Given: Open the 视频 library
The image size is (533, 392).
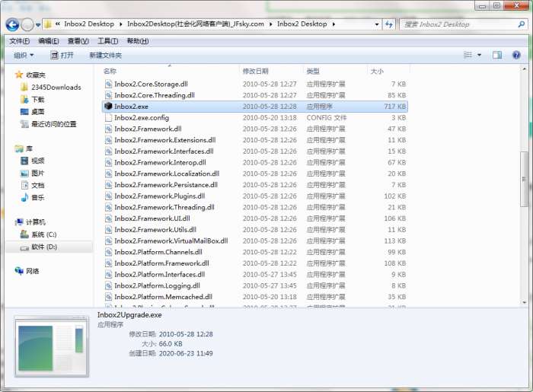Looking at the screenshot, I should click(x=38, y=161).
